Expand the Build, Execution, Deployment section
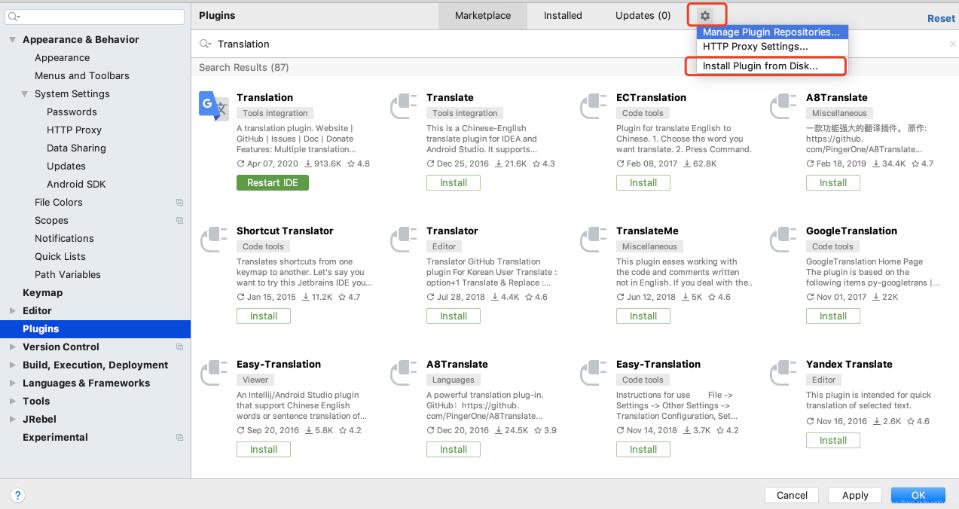 13,365
